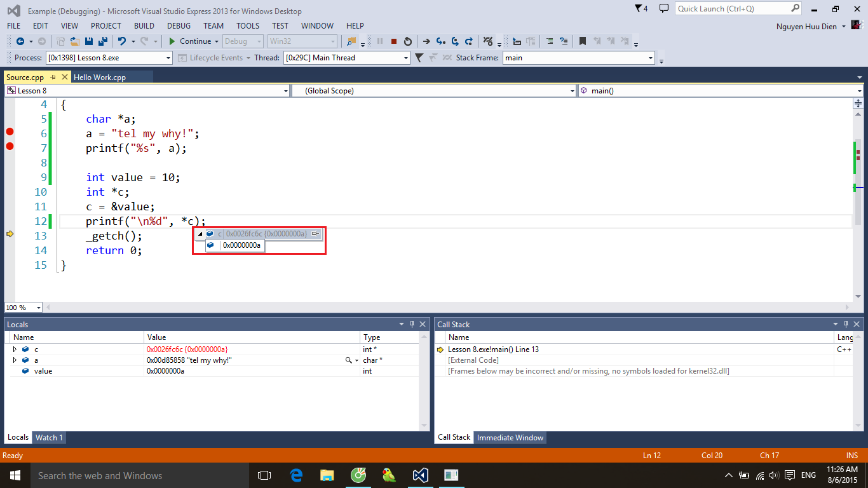Pin the c data tip to source
868x488 pixels.
click(x=315, y=234)
